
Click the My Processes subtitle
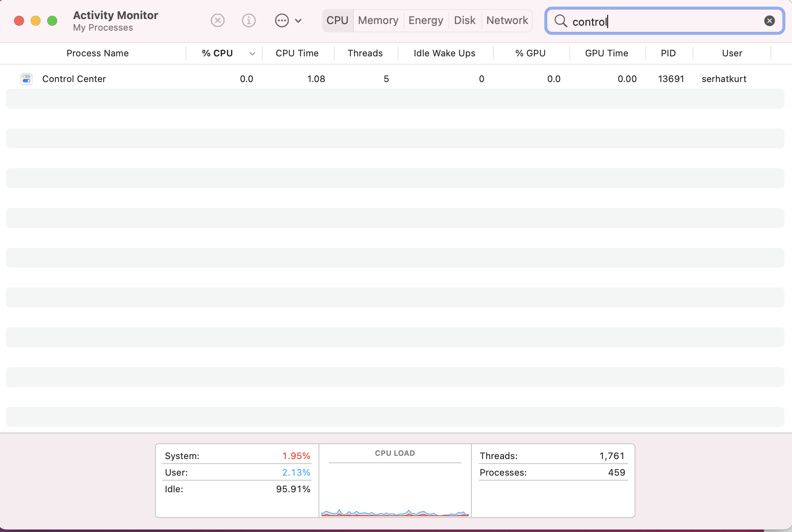click(103, 28)
